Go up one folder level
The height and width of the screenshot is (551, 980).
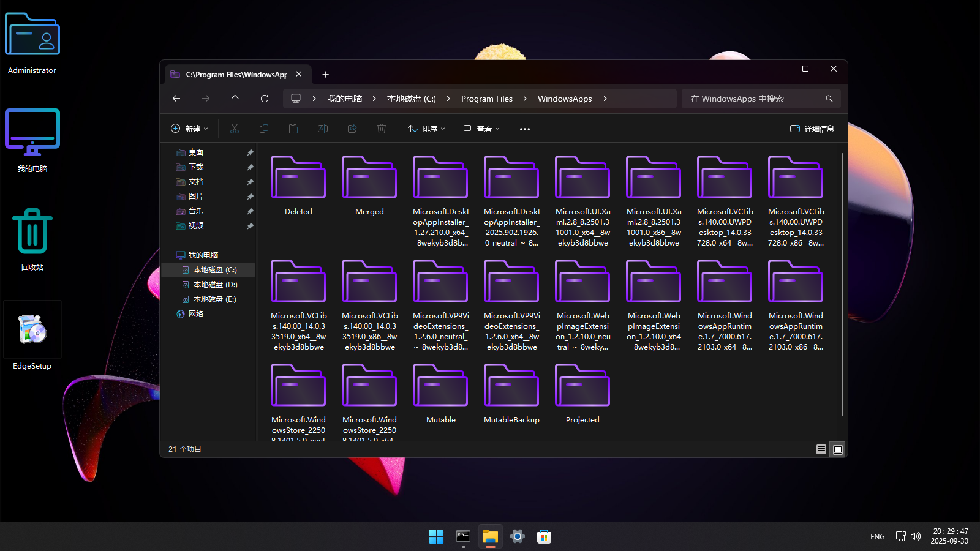pos(235,99)
